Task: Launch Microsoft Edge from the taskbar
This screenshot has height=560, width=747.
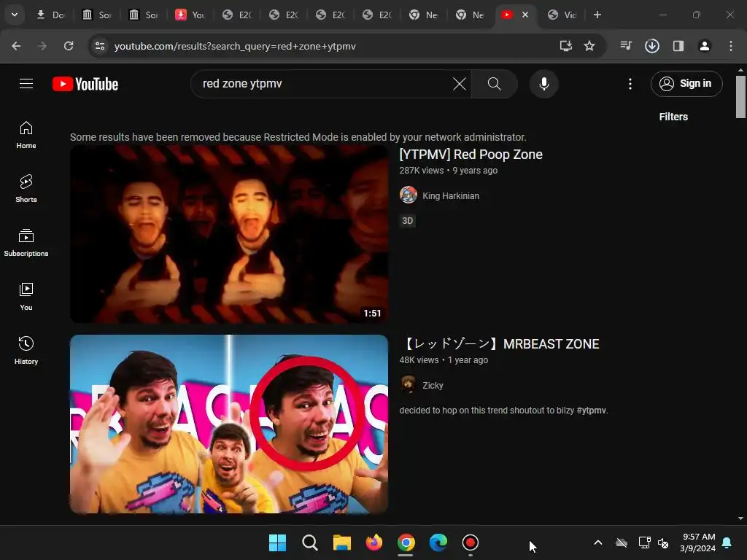Action: click(438, 542)
